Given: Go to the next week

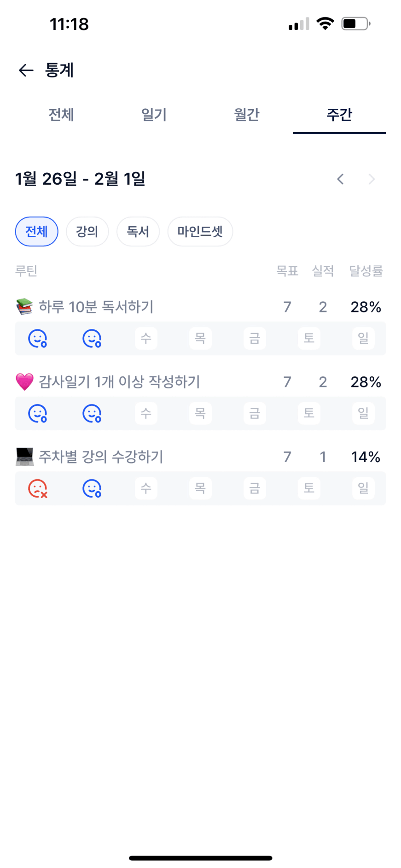Looking at the screenshot, I should tap(372, 179).
